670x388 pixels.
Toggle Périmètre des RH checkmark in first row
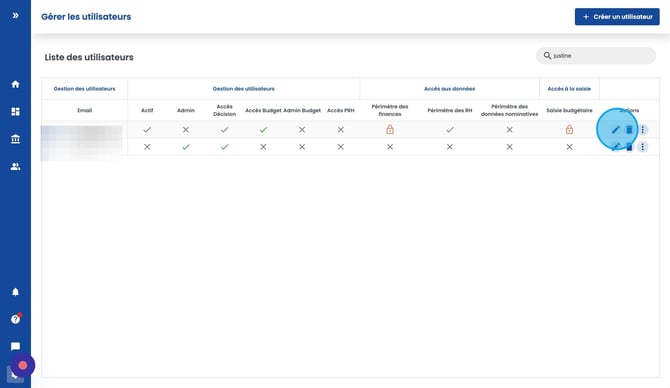coord(450,129)
